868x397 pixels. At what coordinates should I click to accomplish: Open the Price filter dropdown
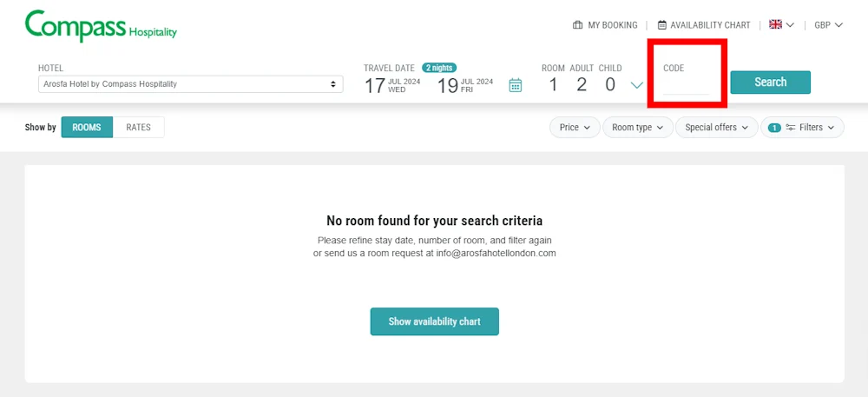click(575, 128)
